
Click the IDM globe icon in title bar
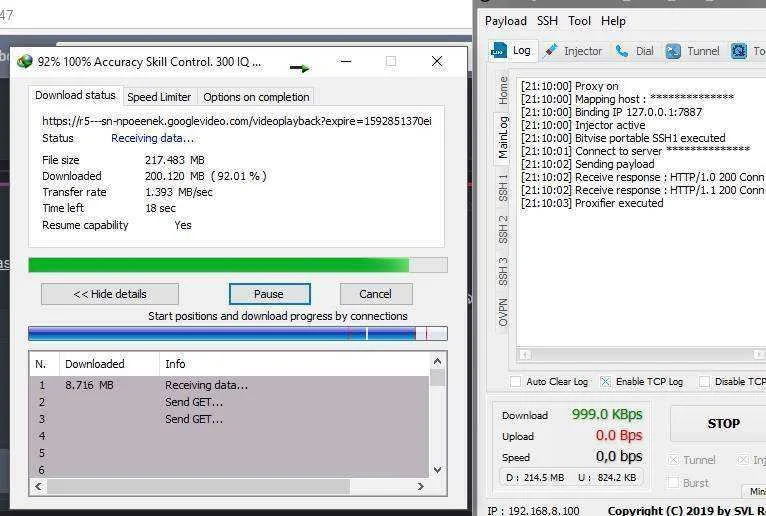click(x=24, y=62)
